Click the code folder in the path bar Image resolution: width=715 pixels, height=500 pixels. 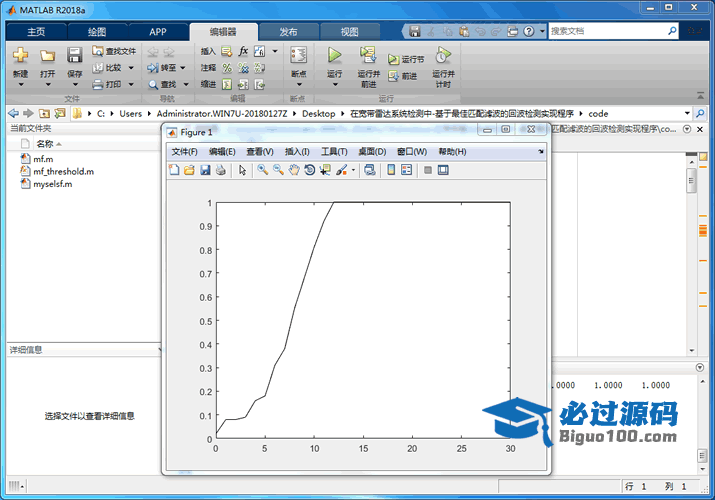[598, 113]
